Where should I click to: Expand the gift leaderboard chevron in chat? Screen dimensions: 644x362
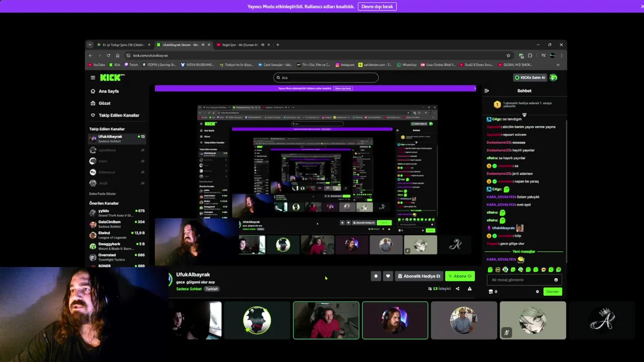pyautogui.click(x=524, y=115)
